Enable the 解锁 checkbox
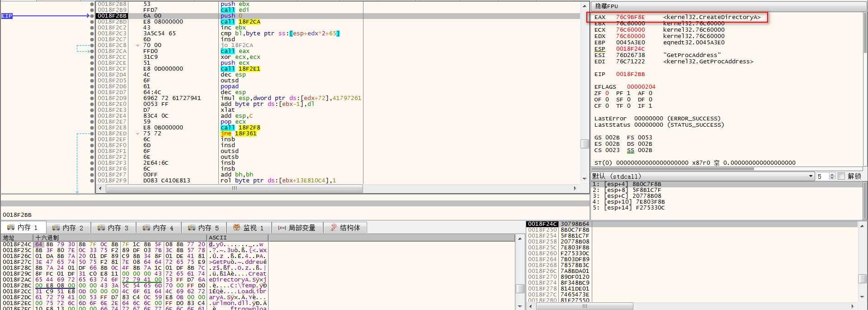The height and width of the screenshot is (310, 868). point(841,176)
